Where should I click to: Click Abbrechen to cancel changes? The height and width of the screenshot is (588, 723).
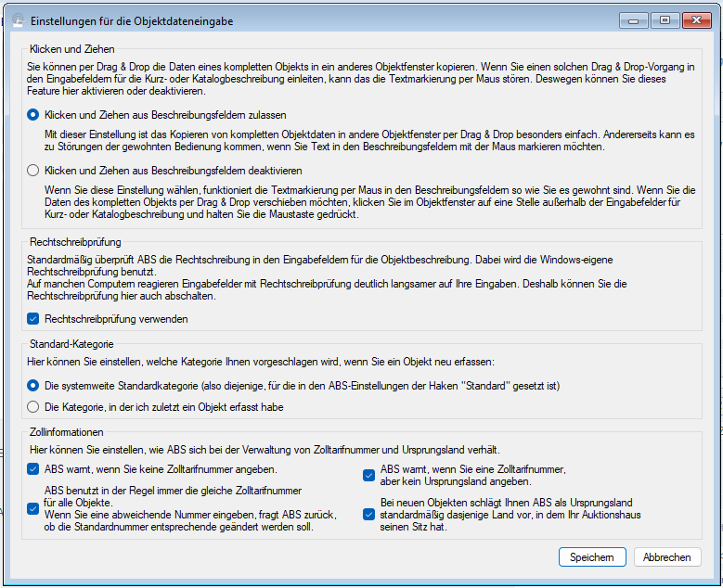click(x=666, y=557)
